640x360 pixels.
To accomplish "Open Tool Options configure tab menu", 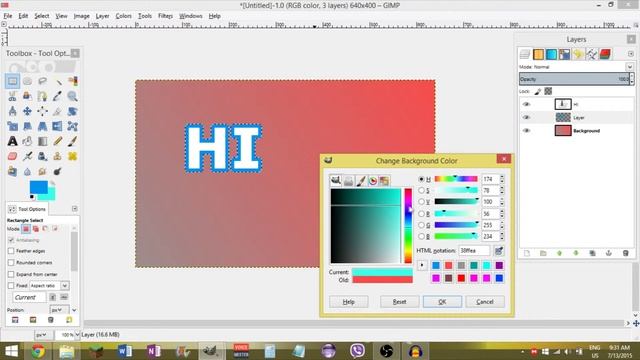I will 74,209.
